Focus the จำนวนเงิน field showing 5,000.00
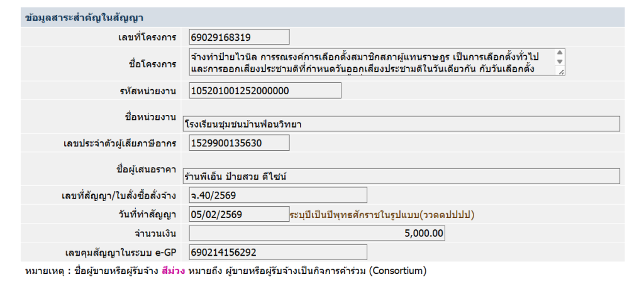This screenshot has width=644, height=289. [x=317, y=234]
